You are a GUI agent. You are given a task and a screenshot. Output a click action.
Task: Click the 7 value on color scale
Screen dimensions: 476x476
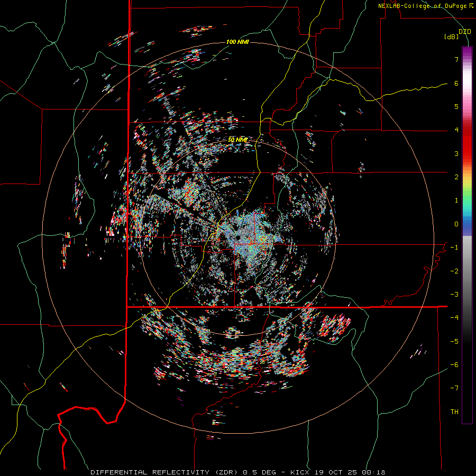coord(456,59)
